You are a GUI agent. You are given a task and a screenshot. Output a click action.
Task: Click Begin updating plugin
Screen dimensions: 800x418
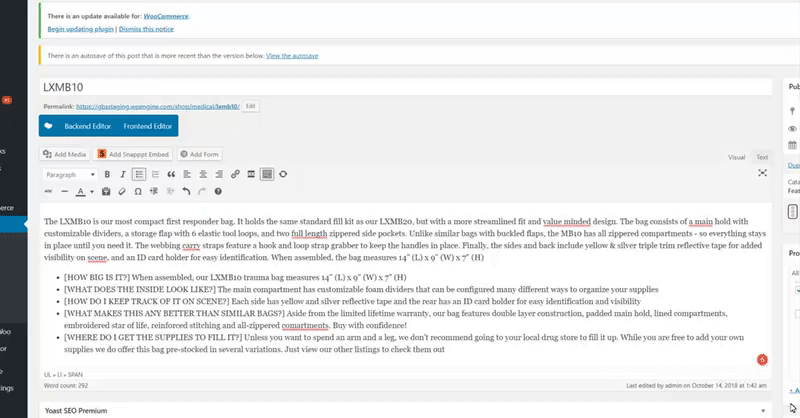point(81,29)
